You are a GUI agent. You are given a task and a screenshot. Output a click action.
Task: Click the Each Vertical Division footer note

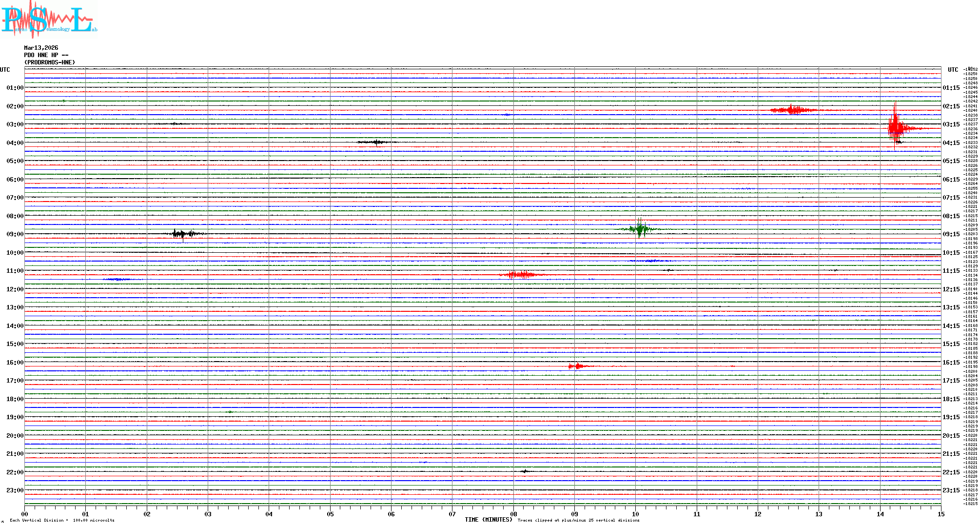pyautogui.click(x=62, y=520)
